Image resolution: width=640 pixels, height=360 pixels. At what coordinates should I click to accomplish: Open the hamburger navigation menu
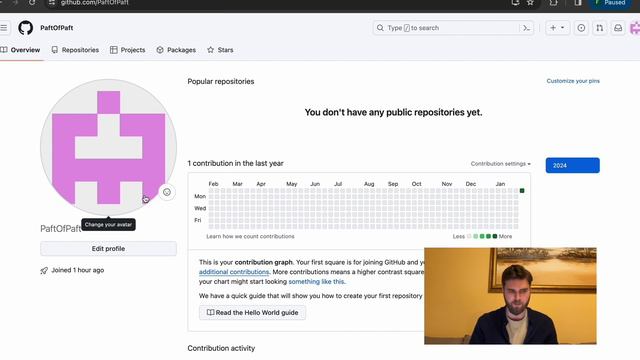4,28
